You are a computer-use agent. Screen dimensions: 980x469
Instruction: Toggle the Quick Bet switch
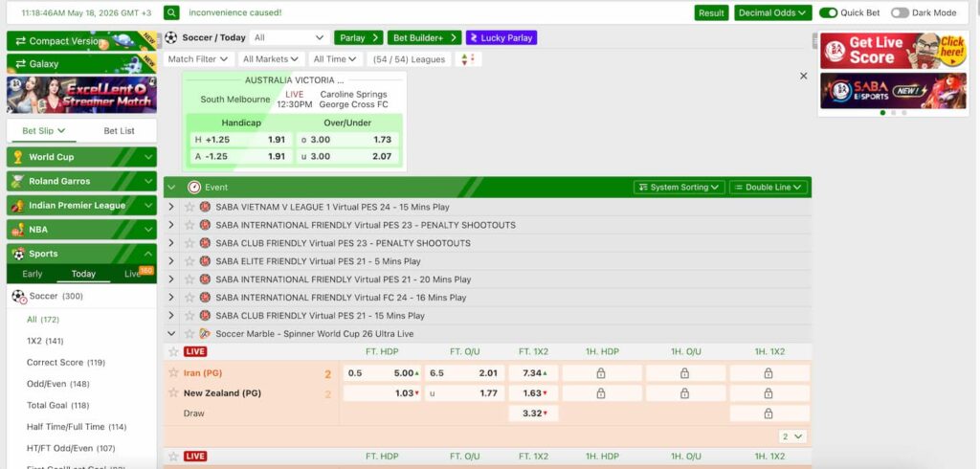[x=828, y=12]
